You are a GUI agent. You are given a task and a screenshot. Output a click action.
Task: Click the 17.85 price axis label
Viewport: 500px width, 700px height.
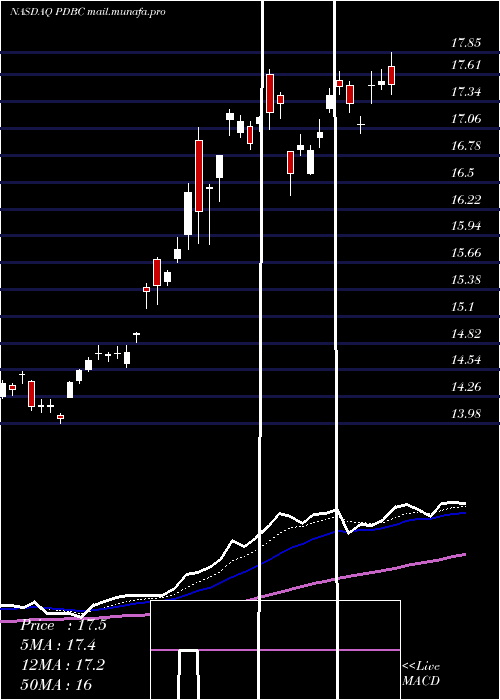coord(466,43)
